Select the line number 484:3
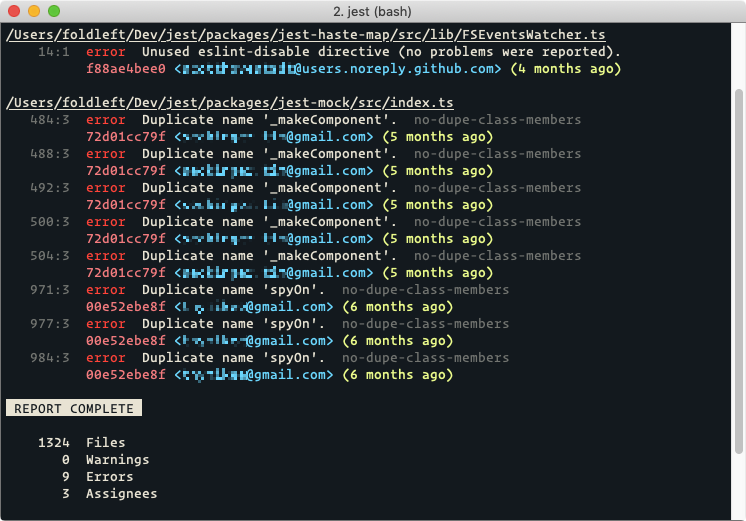Viewport: 746px width, 521px height. (50, 120)
